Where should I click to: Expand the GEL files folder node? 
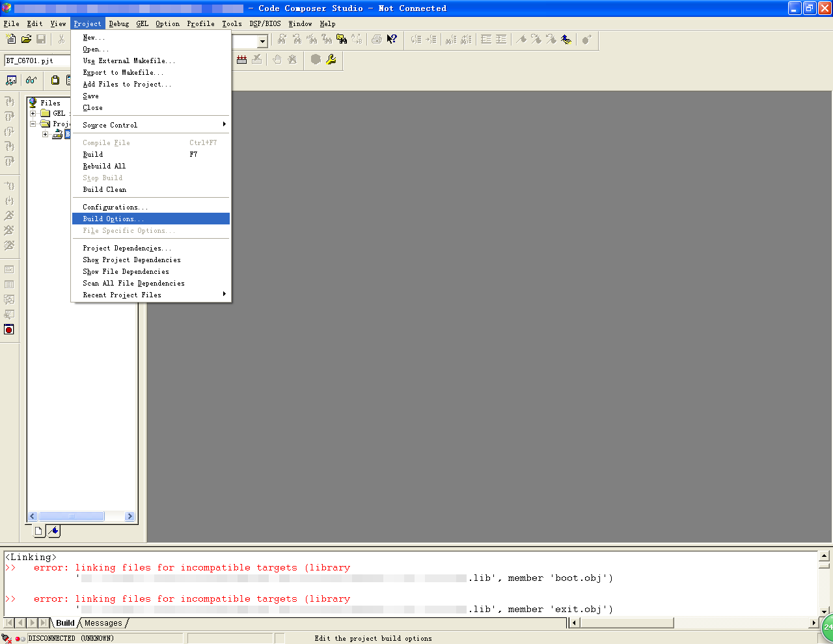pos(33,113)
